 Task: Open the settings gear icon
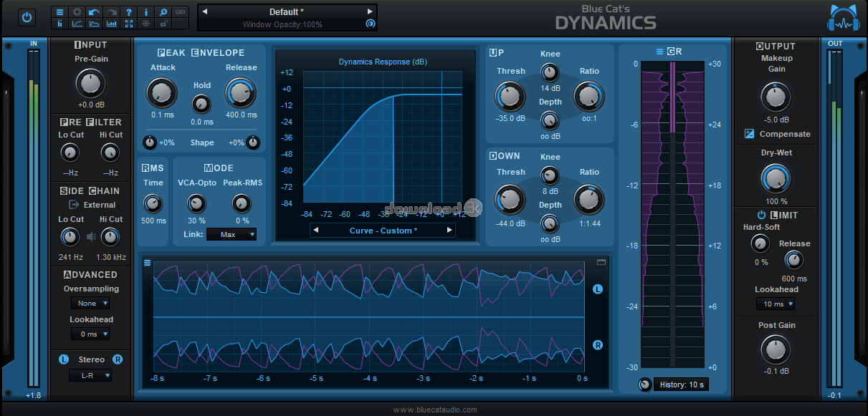(x=77, y=12)
